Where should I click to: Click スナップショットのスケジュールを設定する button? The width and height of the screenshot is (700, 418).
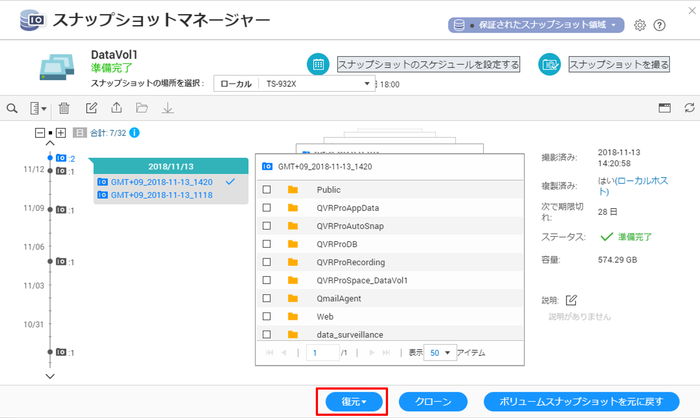(x=428, y=64)
